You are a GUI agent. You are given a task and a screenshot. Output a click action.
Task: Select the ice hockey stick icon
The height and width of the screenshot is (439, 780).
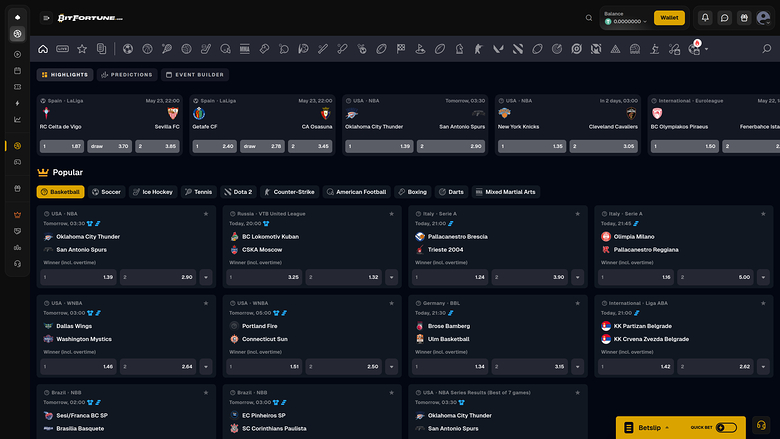point(206,49)
